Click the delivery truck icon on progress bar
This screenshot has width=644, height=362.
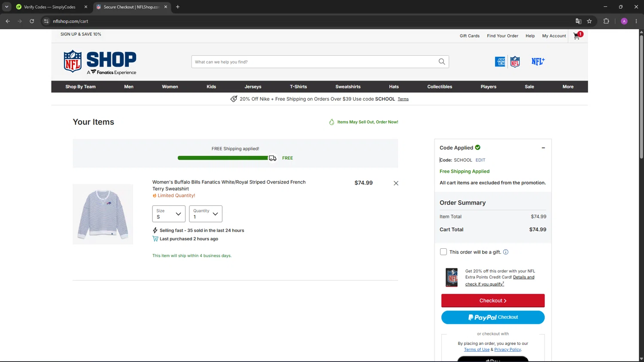click(273, 158)
